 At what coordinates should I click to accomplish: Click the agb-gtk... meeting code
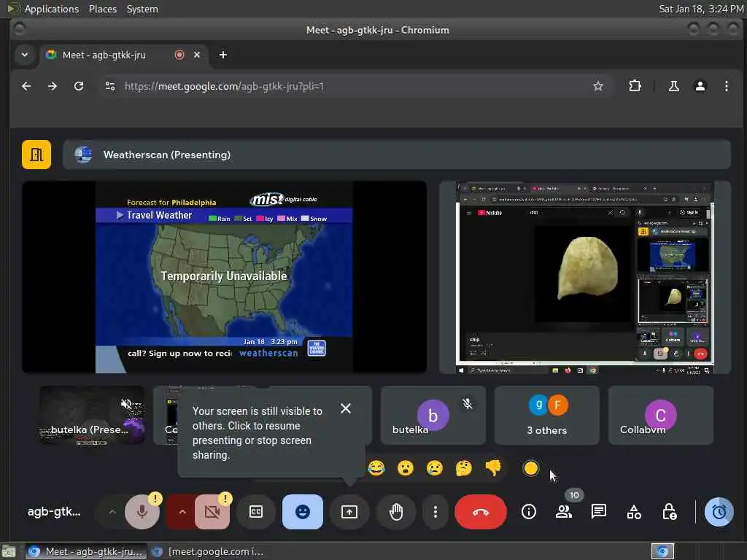54,512
